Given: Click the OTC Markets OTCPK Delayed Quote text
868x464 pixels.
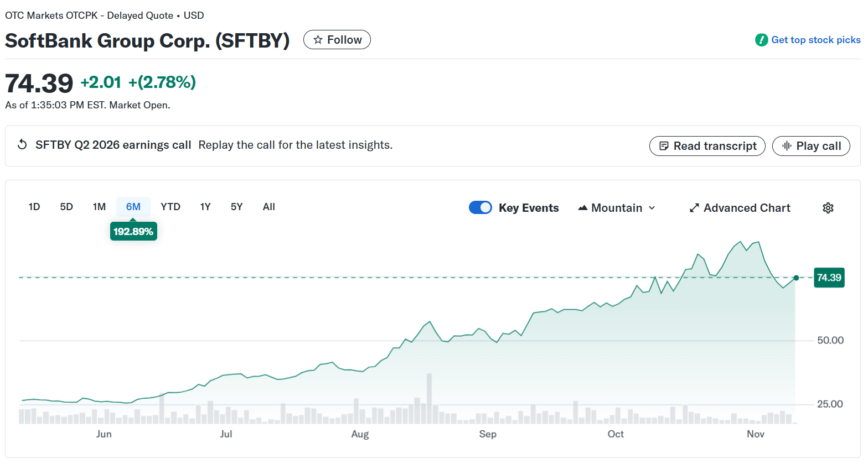Looking at the screenshot, I should click(89, 15).
